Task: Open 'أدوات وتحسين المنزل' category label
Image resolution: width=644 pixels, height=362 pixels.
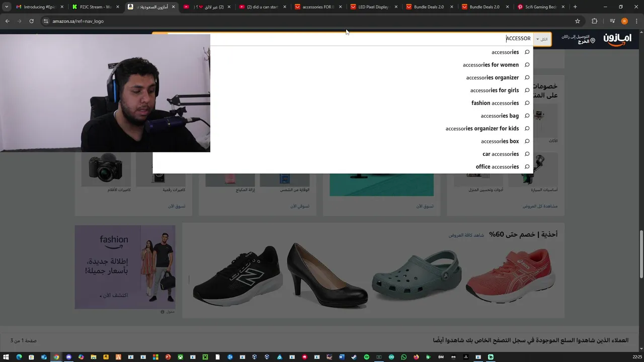Action: 486,190
